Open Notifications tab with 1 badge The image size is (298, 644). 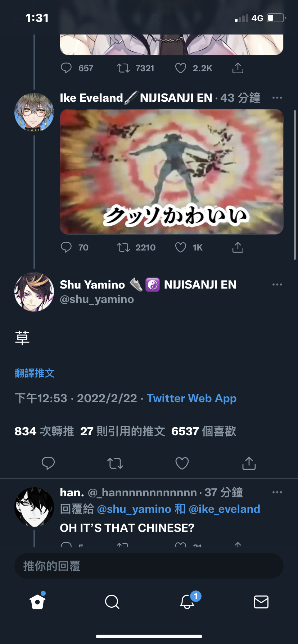(188, 601)
